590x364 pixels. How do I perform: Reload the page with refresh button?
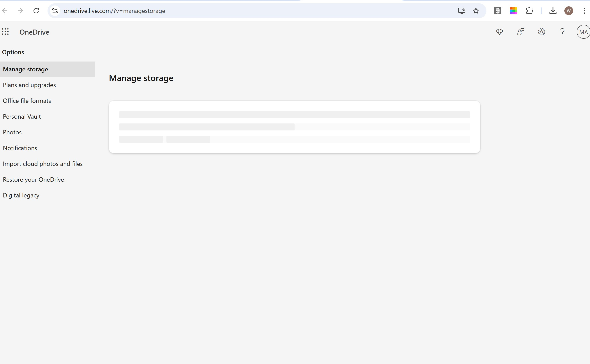36,11
